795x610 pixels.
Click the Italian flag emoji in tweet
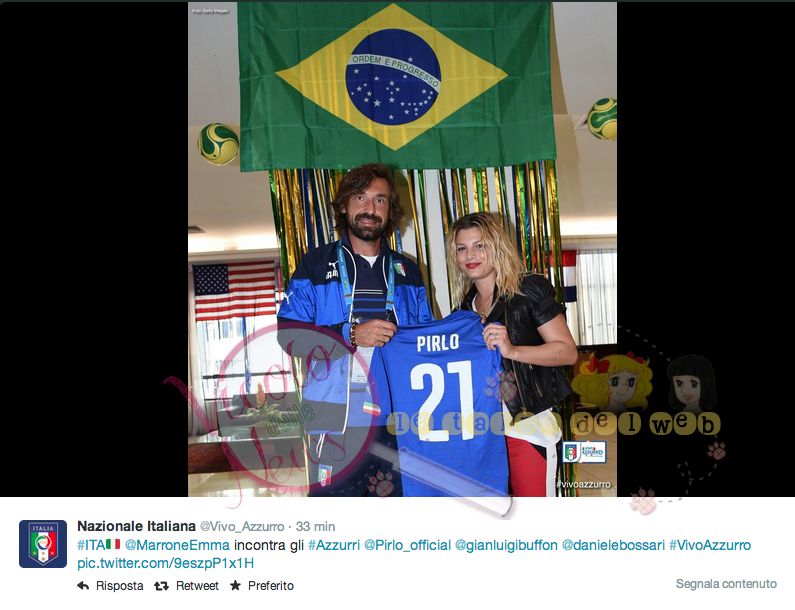pyautogui.click(x=113, y=545)
